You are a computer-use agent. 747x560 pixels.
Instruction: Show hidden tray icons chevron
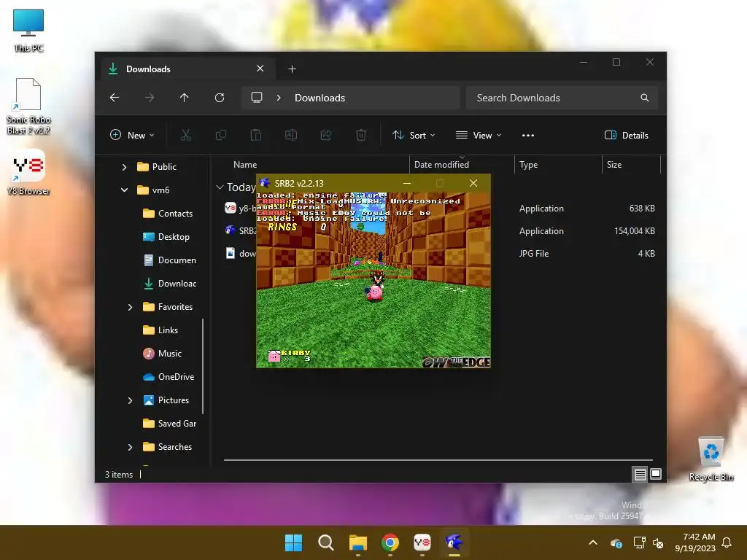pyautogui.click(x=593, y=542)
